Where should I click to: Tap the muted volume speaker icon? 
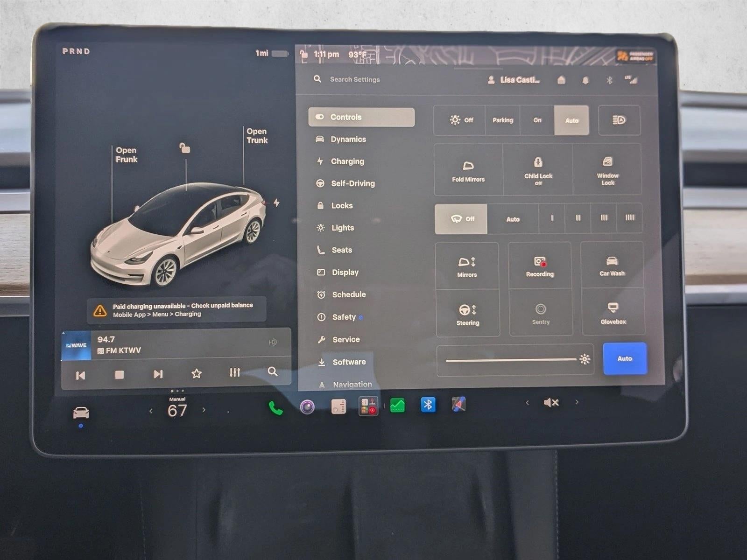click(551, 402)
